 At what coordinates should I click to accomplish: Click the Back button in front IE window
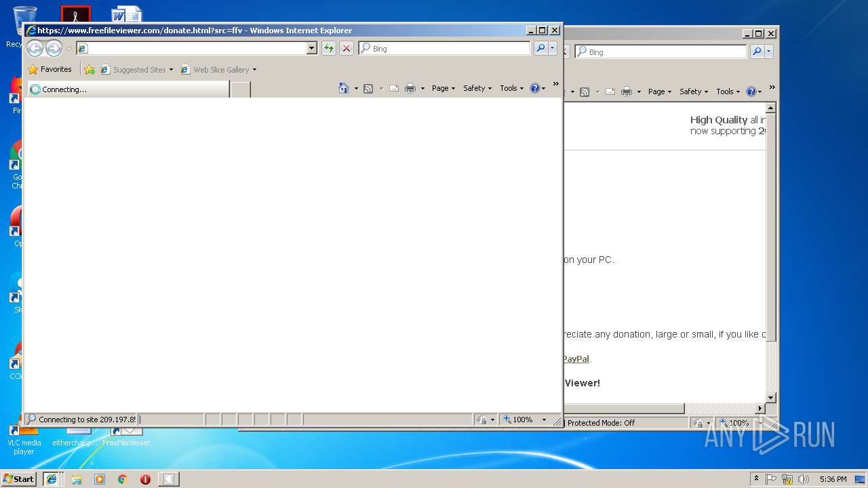pos(35,48)
